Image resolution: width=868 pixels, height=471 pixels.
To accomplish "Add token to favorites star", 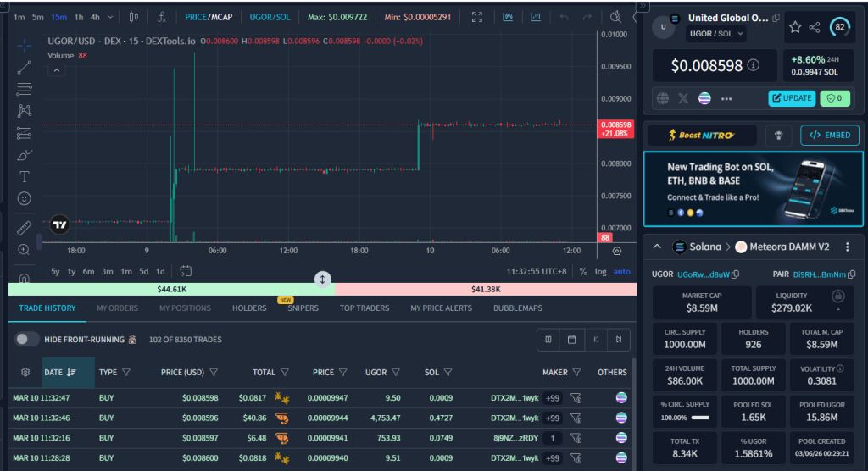I will tap(795, 27).
